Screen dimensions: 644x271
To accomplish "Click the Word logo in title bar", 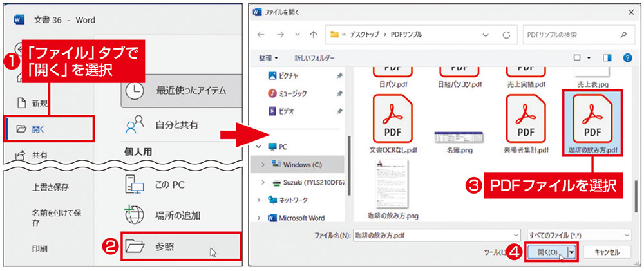I will [x=19, y=19].
